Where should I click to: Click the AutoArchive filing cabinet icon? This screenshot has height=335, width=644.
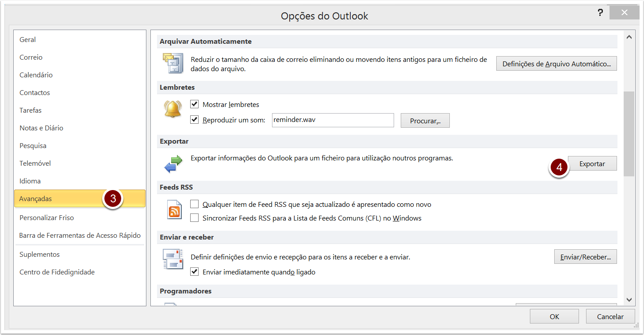(172, 63)
